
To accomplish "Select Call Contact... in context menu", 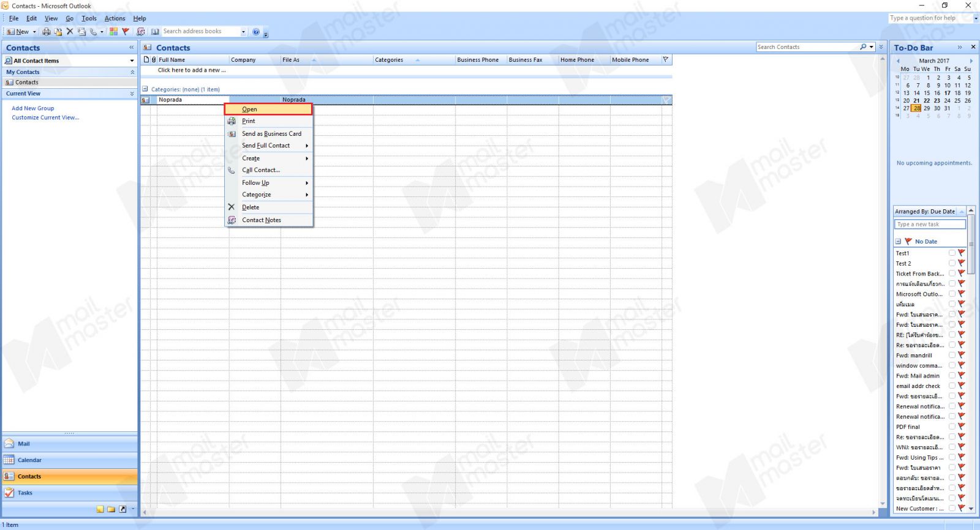I will (x=268, y=170).
